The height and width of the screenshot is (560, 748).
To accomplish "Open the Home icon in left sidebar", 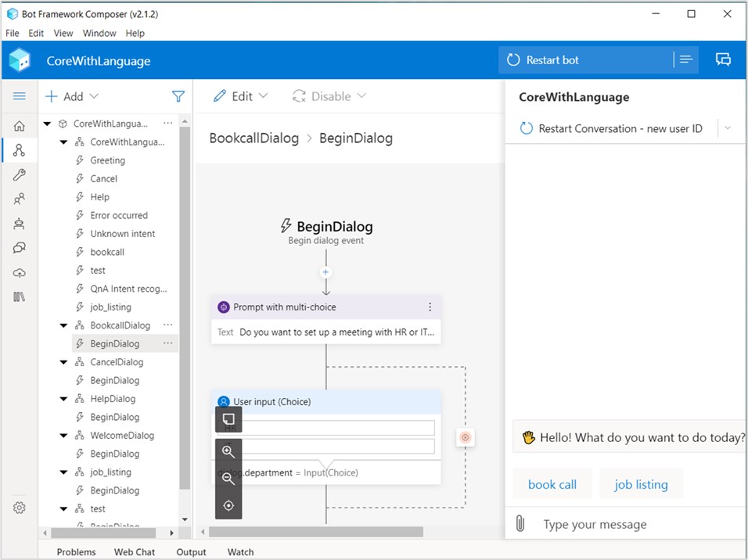I will 20,126.
